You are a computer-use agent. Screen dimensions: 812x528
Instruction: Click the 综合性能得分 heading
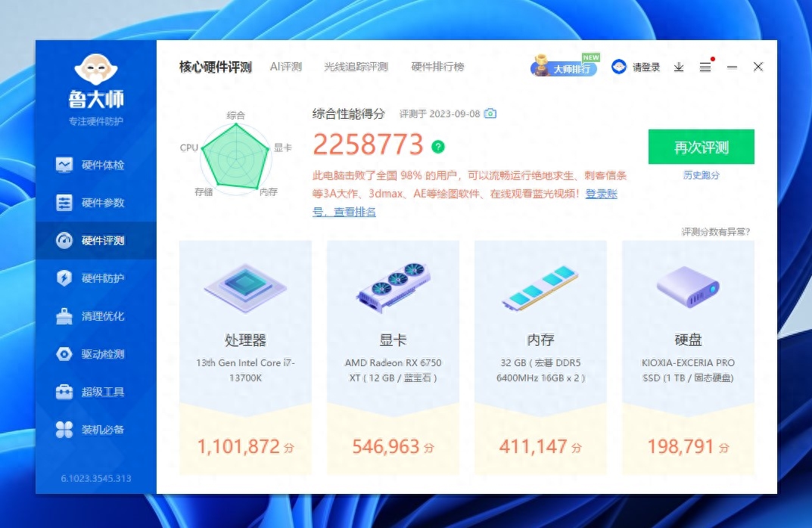coord(349,114)
